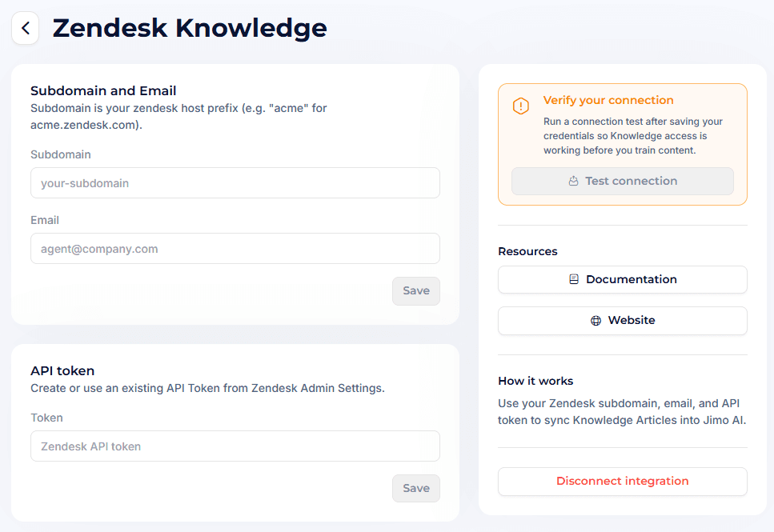Viewport: 774px width, 532px height.
Task: Click the orange warning icon in Verify box
Action: [521, 106]
